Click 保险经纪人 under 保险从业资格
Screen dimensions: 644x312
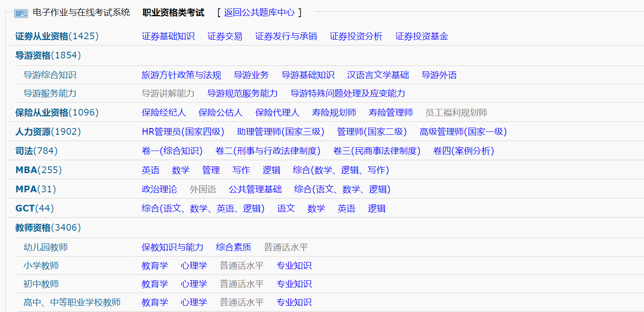(x=164, y=112)
